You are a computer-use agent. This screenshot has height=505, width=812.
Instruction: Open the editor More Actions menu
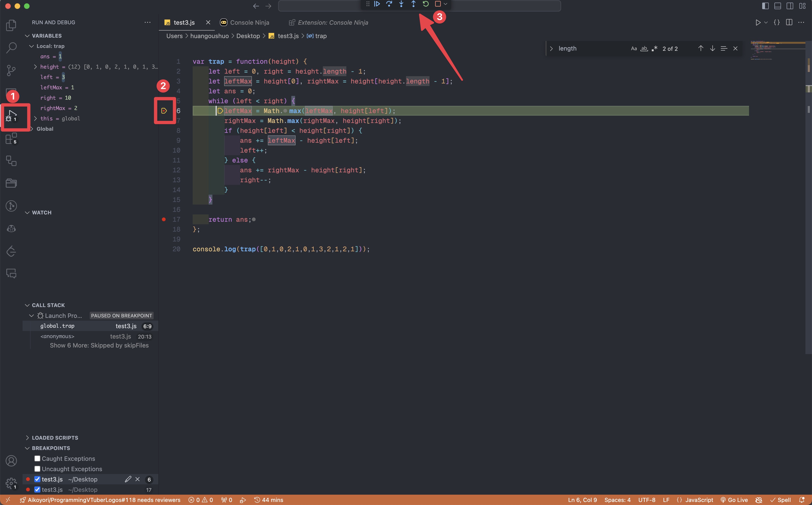(801, 22)
